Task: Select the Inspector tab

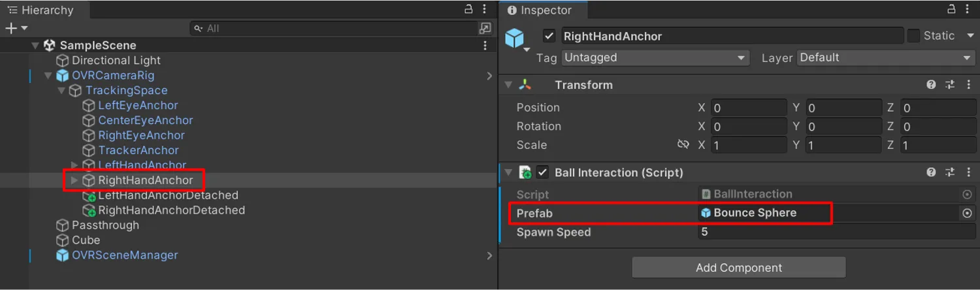Action: coord(544,10)
